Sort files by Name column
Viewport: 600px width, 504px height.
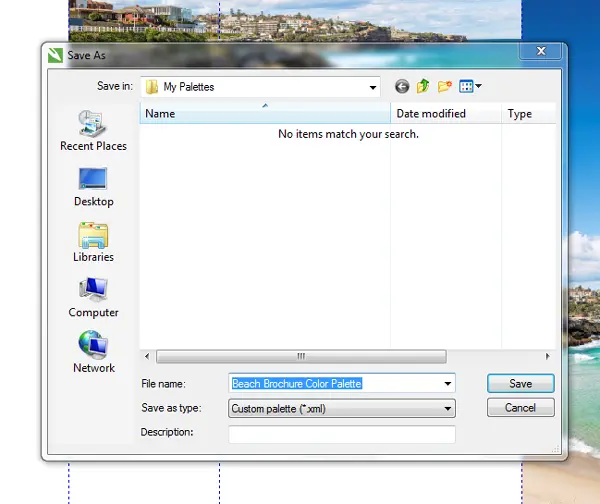point(265,114)
